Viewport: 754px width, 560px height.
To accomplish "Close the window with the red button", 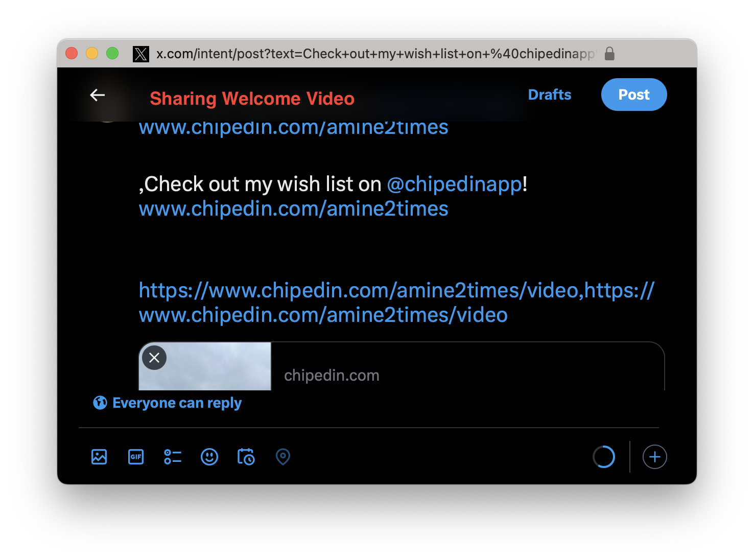I will (72, 53).
